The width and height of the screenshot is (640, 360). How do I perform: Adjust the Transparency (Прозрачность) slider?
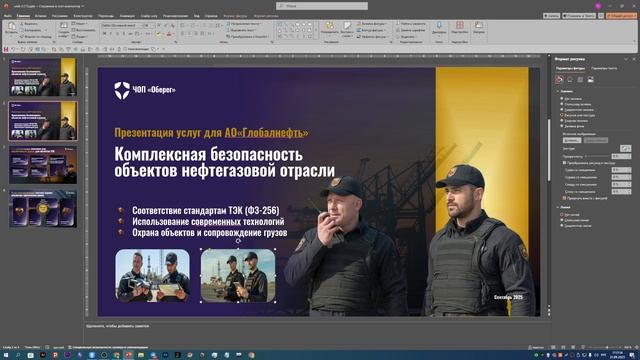point(597,156)
